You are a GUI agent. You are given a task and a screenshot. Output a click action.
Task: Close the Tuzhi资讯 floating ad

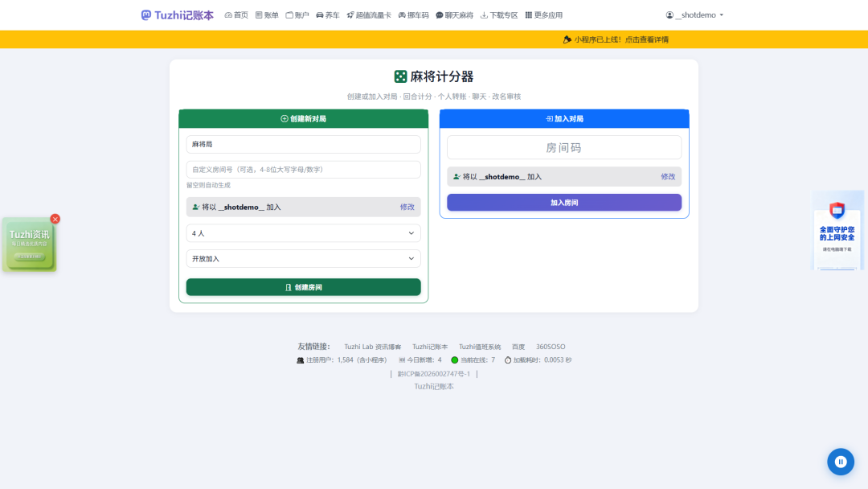pos(55,219)
